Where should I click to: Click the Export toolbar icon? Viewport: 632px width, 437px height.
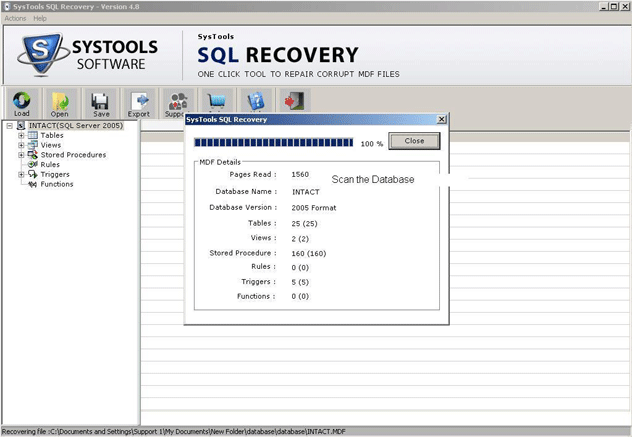click(x=139, y=101)
